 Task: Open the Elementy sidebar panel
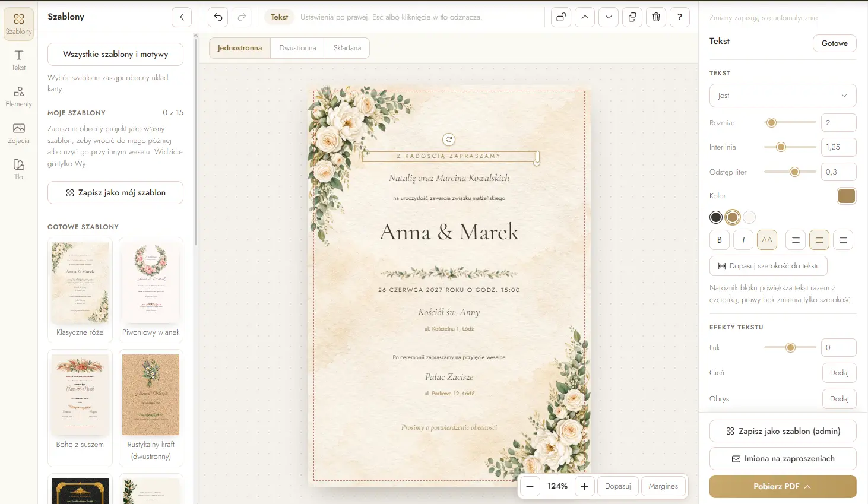coord(19,97)
